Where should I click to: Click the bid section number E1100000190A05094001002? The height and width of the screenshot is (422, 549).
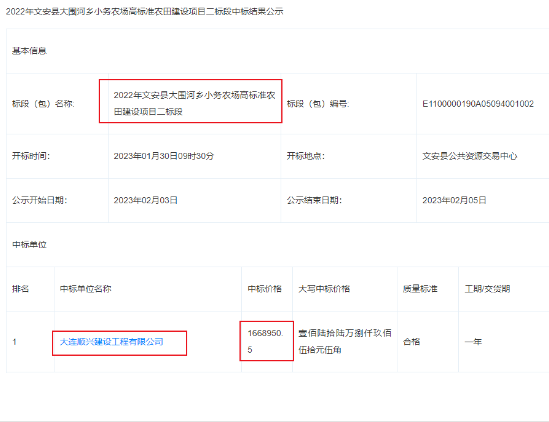pos(478,104)
